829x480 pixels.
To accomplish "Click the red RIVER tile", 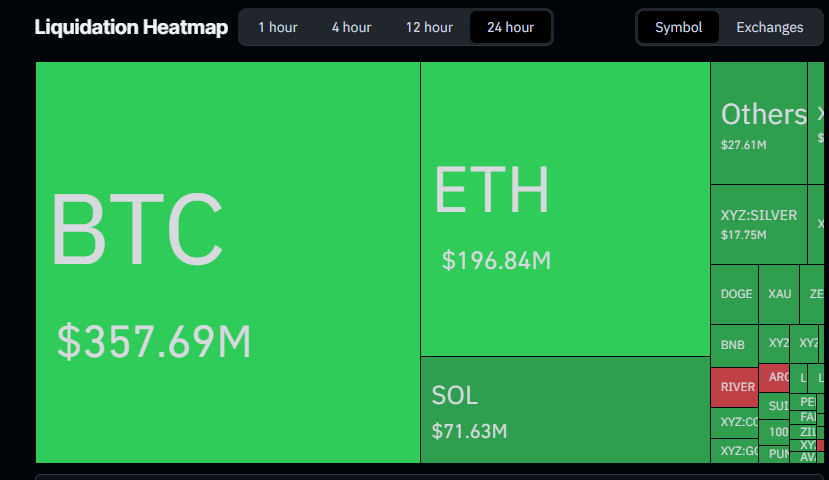I will [735, 387].
